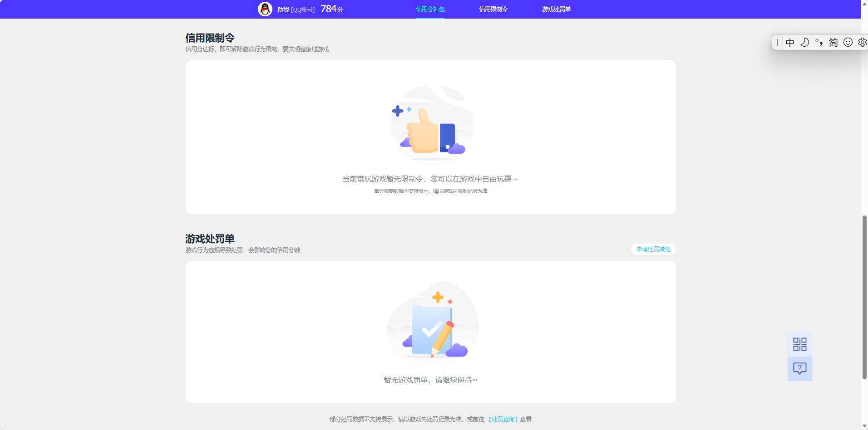Open the 【处罚查询】 link
Screen dimensions: 868x430
[x=503, y=419]
